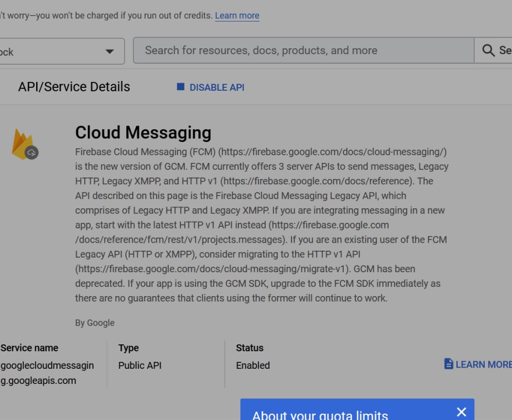
Task: Click the Cloud Messaging heading
Action: [x=143, y=133]
